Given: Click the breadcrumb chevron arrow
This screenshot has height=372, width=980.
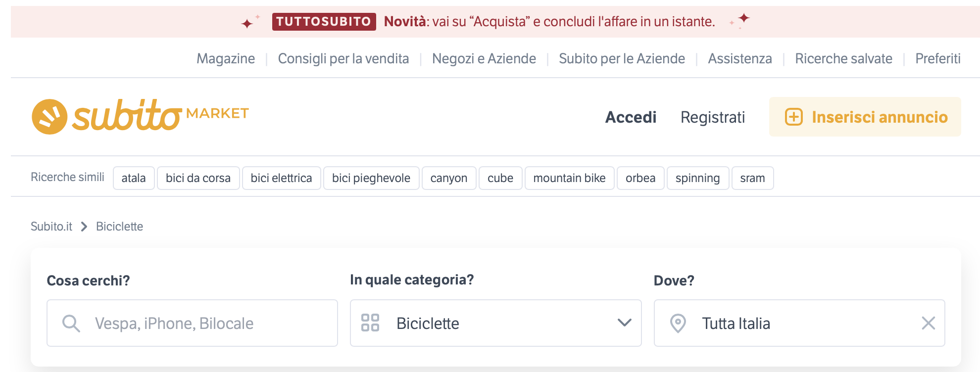Looking at the screenshot, I should (x=84, y=227).
